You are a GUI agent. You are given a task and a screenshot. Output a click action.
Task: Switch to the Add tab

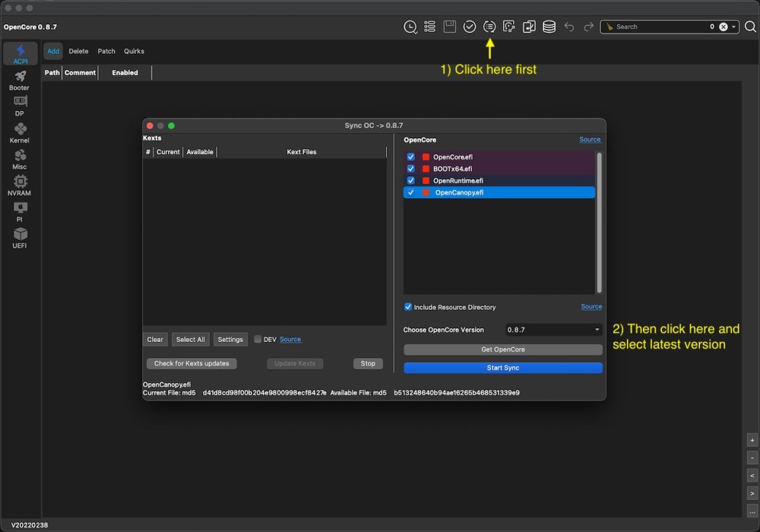[x=53, y=51]
